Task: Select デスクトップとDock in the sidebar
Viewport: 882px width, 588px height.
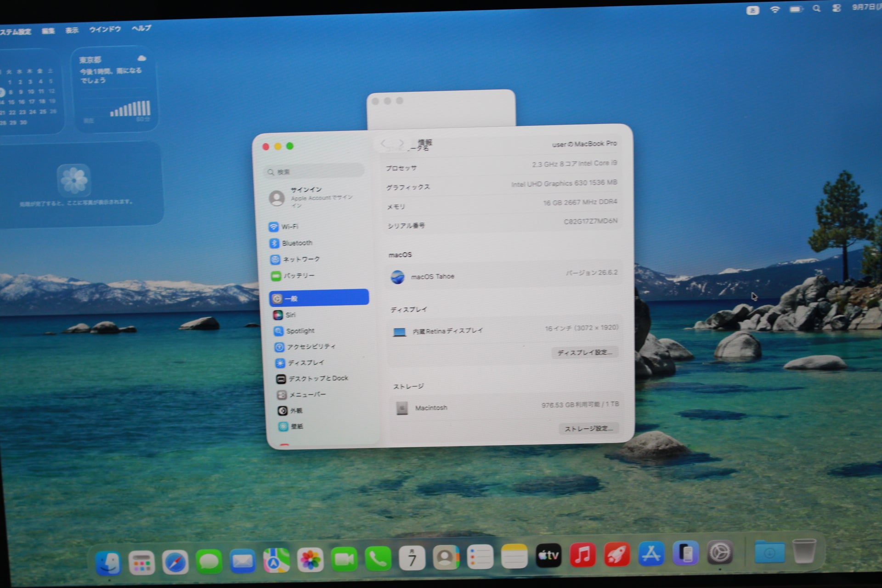Action: pos(312,379)
